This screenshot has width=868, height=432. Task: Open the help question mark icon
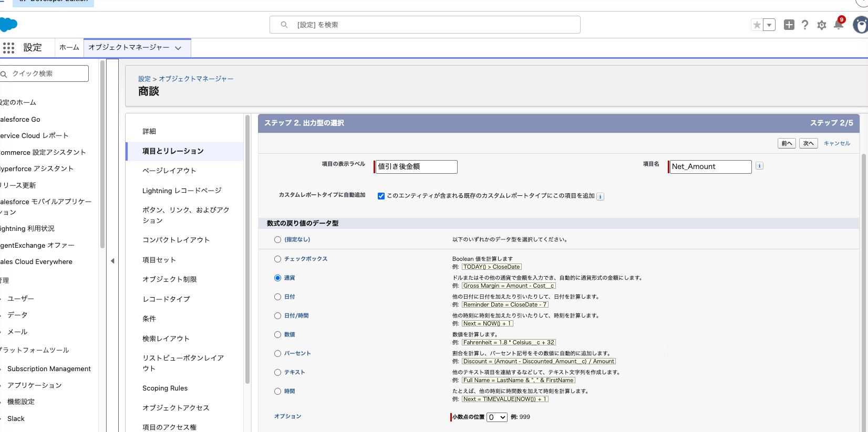[x=805, y=25]
